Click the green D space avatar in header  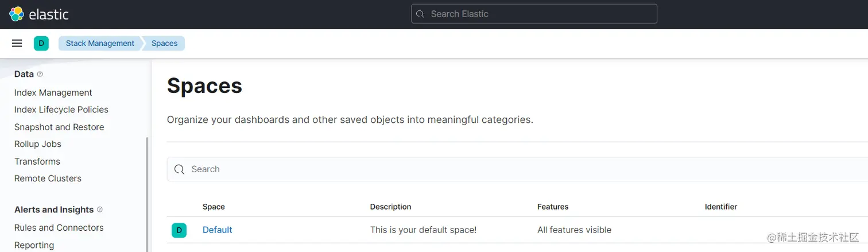[41, 44]
